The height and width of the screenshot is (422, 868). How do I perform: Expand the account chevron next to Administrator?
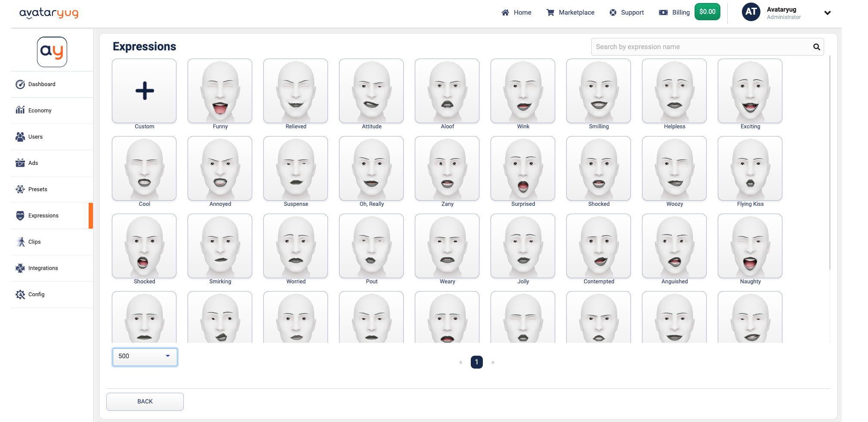coord(827,13)
